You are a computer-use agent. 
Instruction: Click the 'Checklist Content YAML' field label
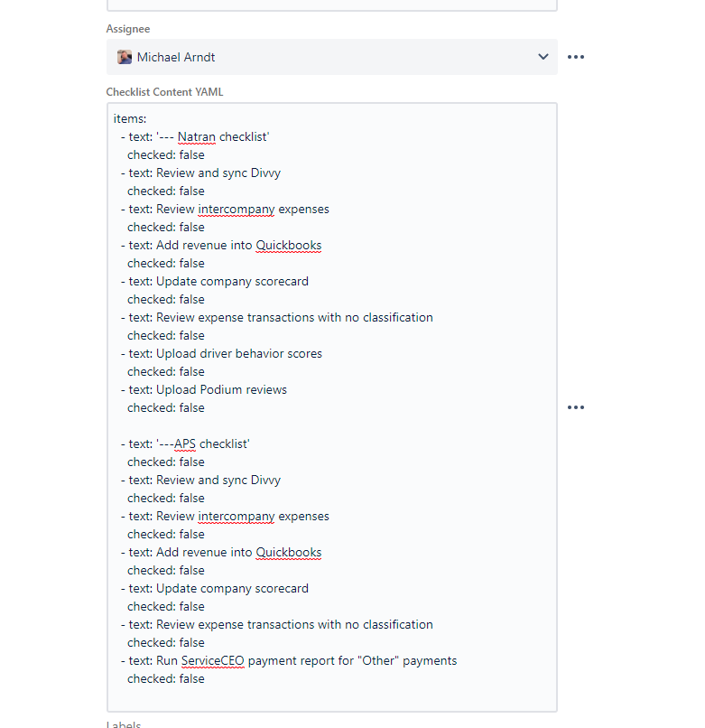164,91
